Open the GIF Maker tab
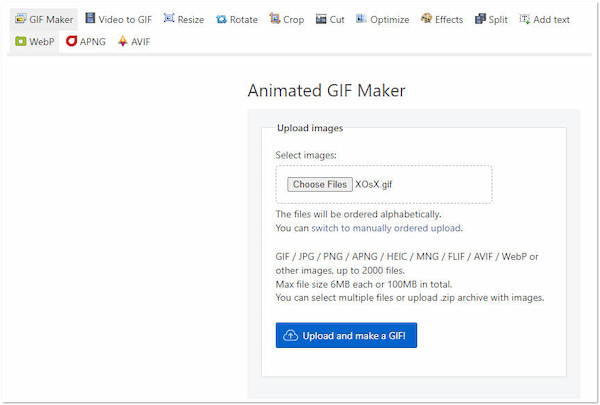600x405 pixels. tap(44, 19)
